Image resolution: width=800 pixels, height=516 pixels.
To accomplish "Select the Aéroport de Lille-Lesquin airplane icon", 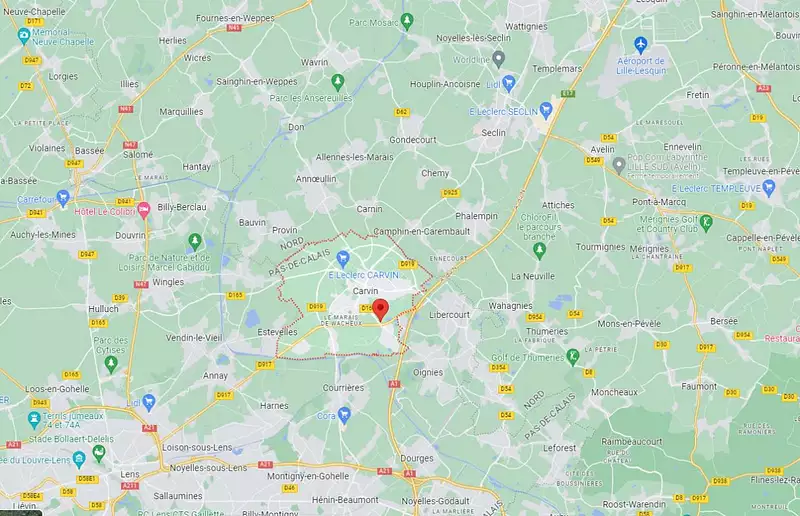I will 640,44.
